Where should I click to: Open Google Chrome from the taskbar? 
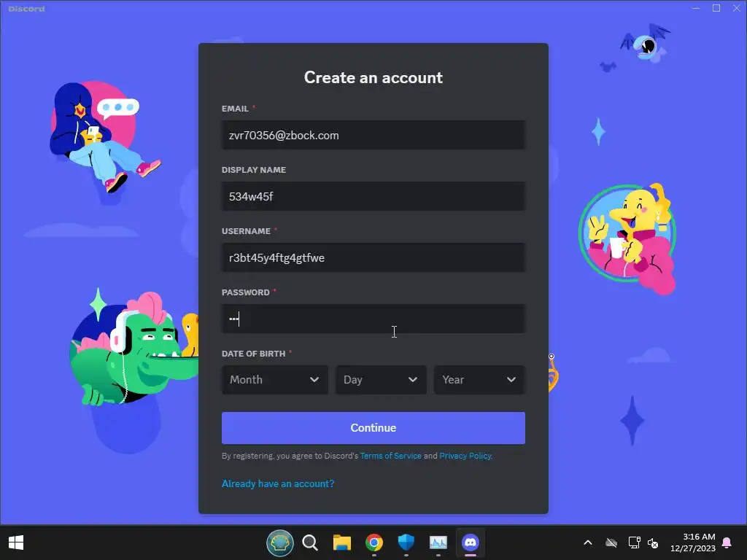(x=374, y=542)
